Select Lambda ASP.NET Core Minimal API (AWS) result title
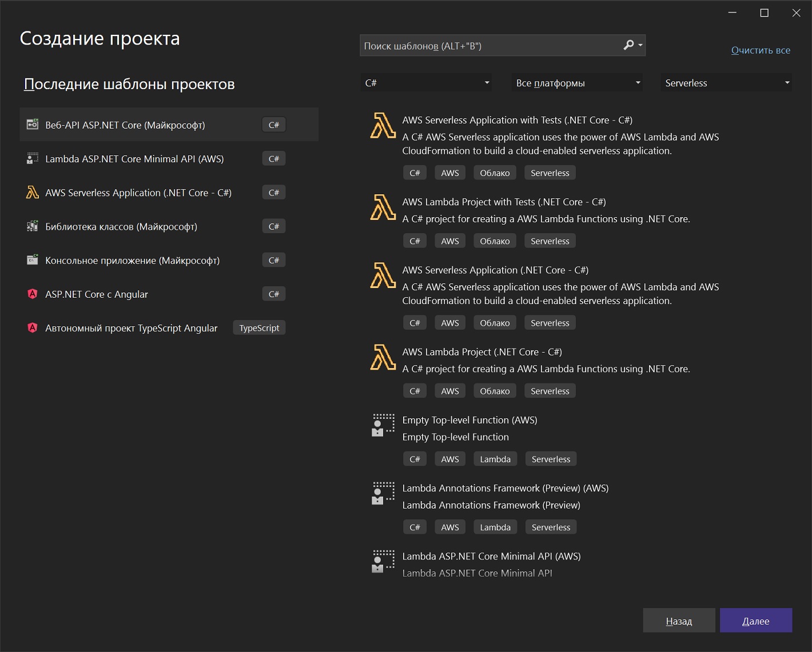812x652 pixels. (x=491, y=556)
